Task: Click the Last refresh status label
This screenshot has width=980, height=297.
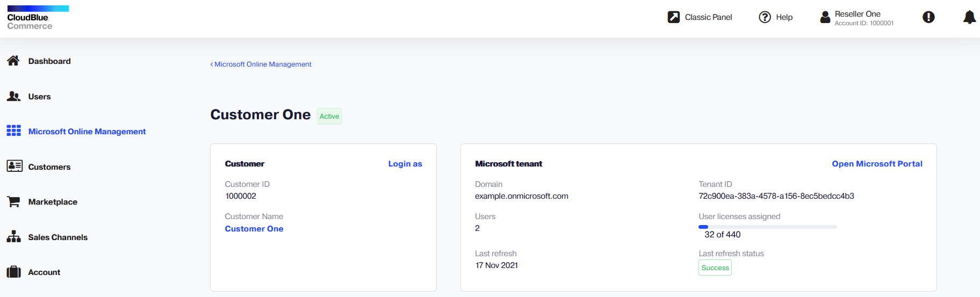Action: click(731, 253)
